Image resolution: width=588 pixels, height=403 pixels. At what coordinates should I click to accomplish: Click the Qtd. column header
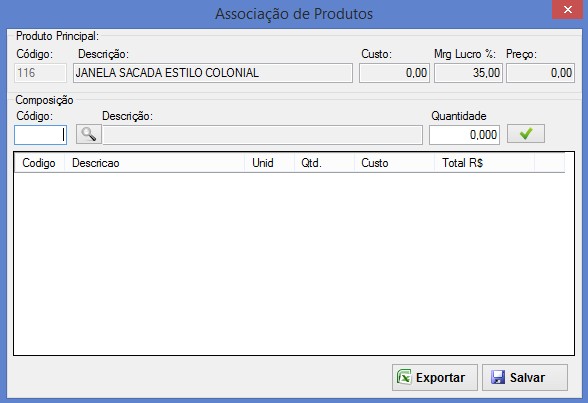point(324,163)
